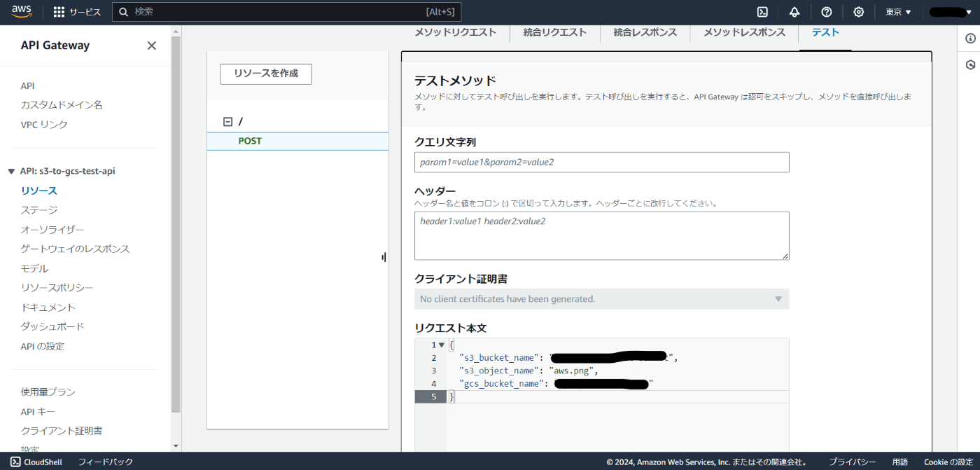The image size is (980, 470).
Task: Open the services grid menu
Action: tap(59, 12)
